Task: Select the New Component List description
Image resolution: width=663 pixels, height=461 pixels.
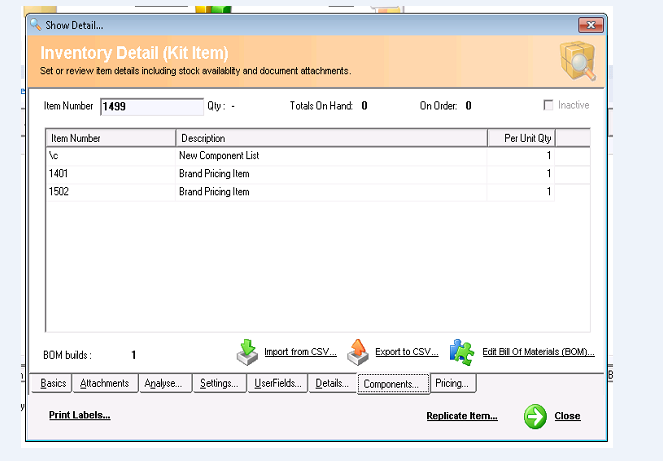Action: (219, 156)
